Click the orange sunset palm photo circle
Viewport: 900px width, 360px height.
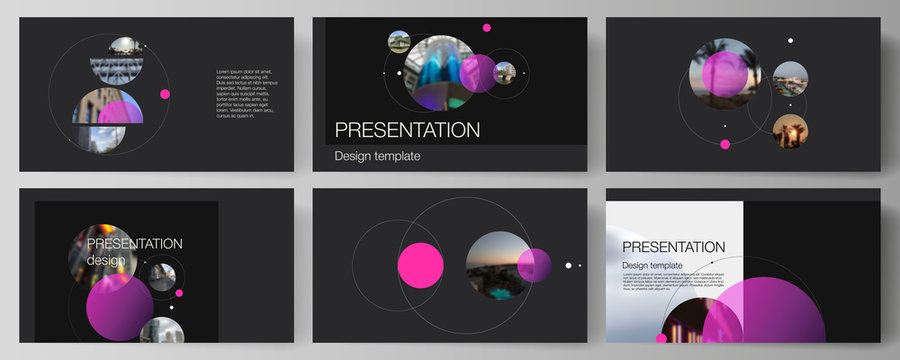click(790, 131)
